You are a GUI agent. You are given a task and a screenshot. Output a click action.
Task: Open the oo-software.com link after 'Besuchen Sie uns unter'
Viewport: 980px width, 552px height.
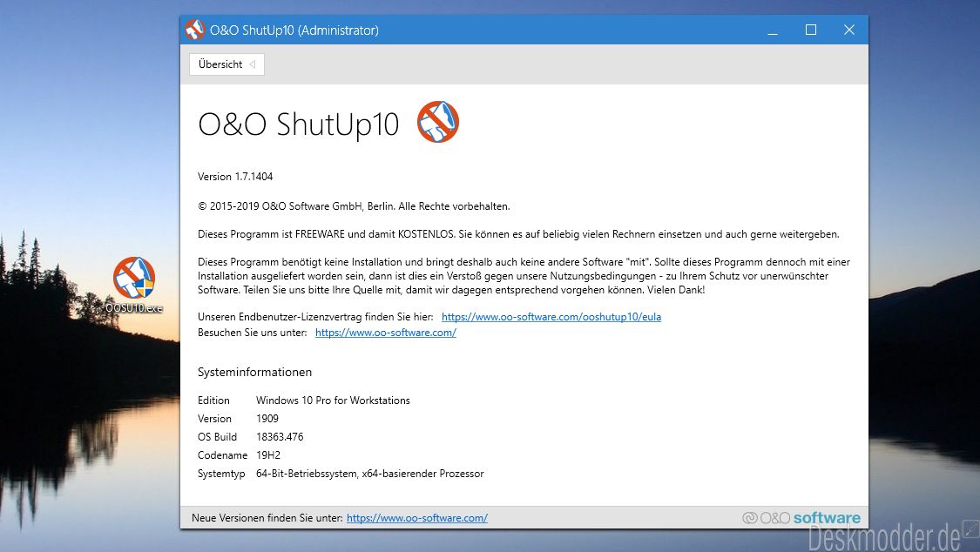[386, 333]
